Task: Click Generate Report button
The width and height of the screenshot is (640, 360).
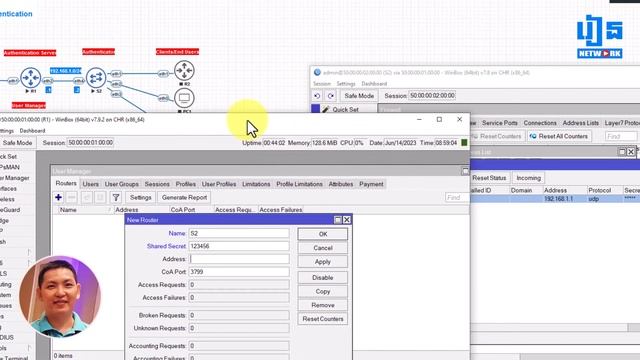Action: point(184,198)
